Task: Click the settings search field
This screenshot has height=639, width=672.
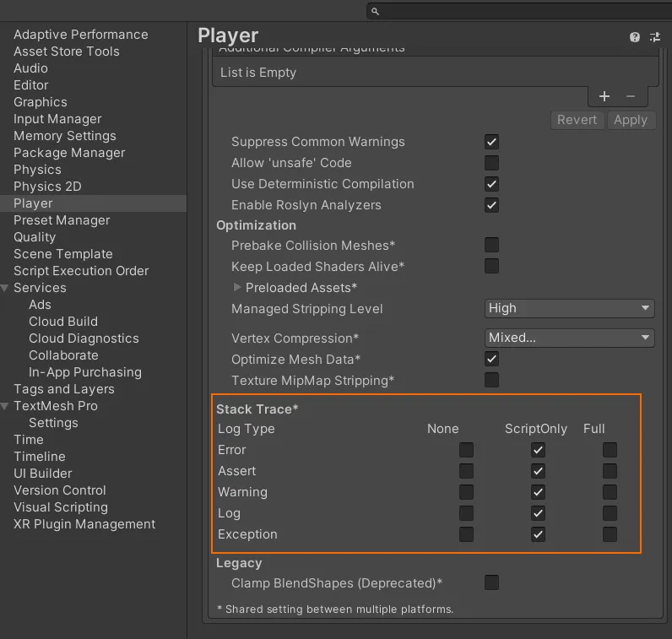Action: (x=518, y=11)
